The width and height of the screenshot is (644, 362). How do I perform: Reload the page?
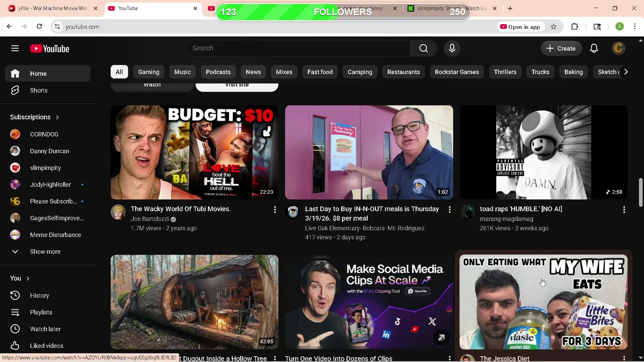tap(39, 27)
